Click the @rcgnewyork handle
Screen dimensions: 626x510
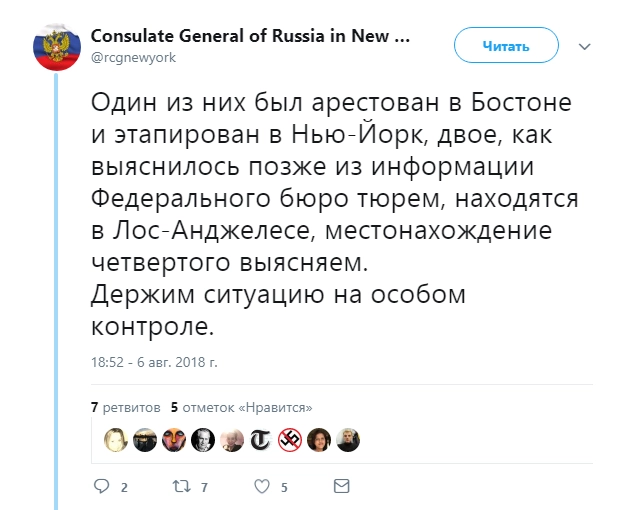(x=133, y=58)
